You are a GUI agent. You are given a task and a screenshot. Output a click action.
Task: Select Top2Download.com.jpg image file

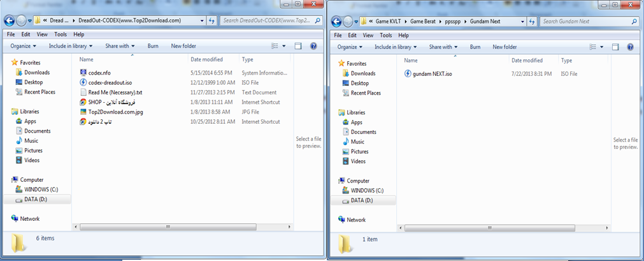pyautogui.click(x=111, y=112)
